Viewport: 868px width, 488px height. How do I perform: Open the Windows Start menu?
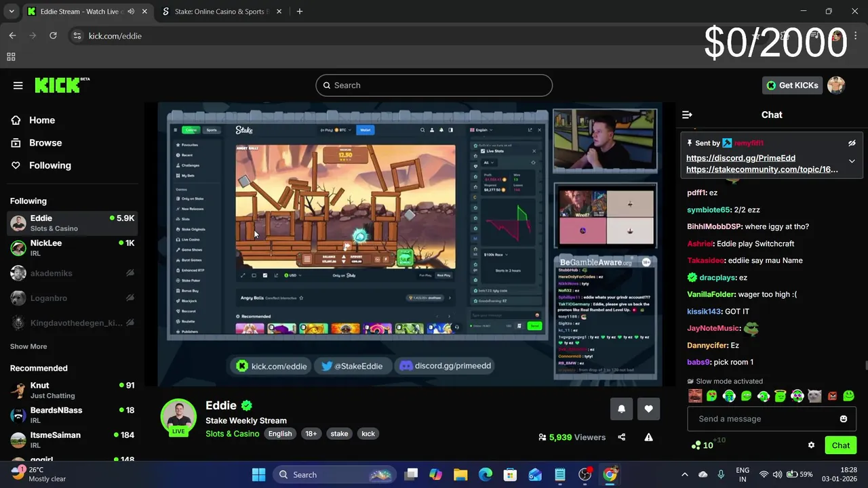[x=259, y=474]
